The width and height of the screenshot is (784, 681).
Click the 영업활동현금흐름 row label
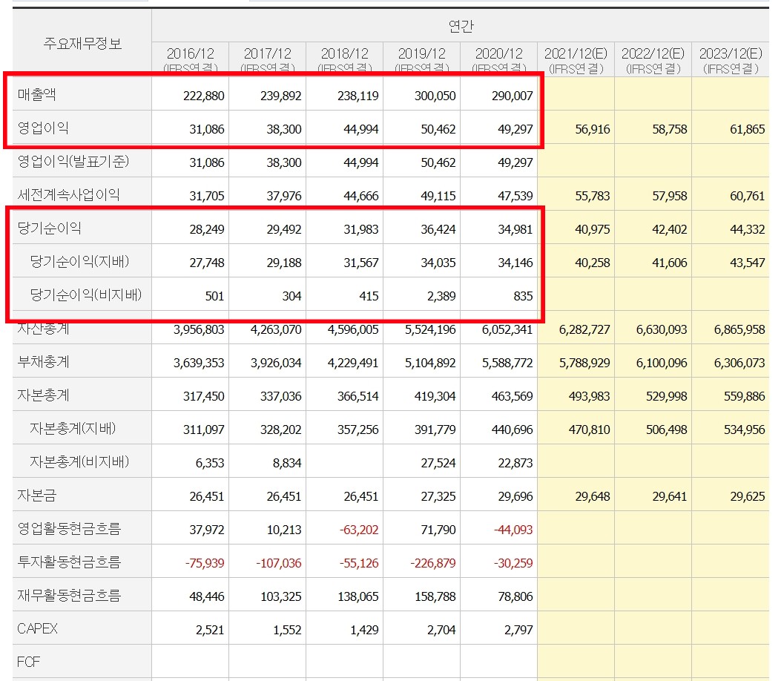69,529
